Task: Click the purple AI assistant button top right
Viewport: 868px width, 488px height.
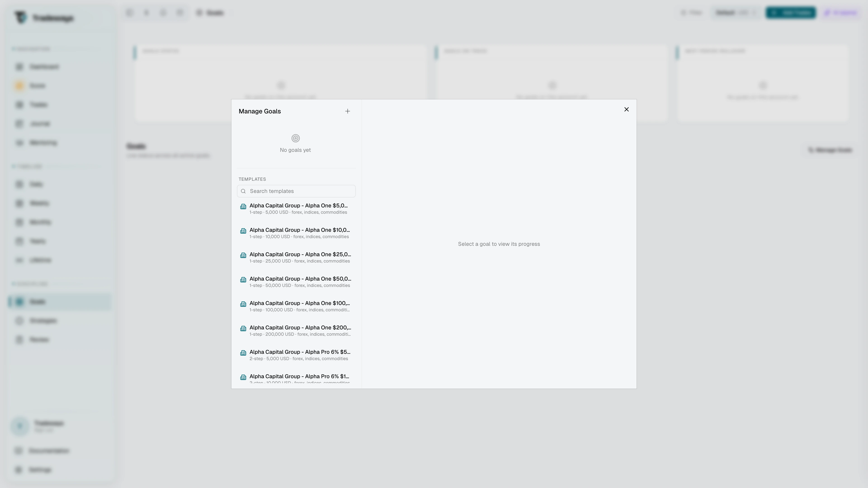Action: point(840,13)
